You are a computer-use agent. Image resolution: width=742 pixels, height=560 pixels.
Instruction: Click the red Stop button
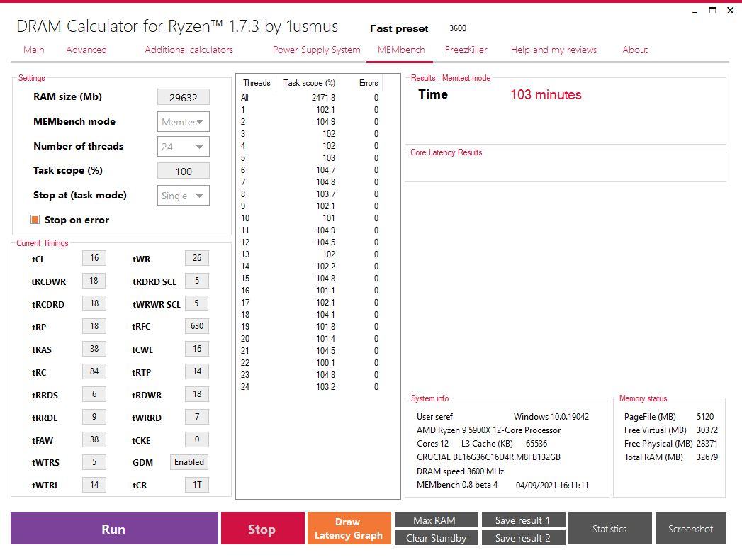(263, 528)
